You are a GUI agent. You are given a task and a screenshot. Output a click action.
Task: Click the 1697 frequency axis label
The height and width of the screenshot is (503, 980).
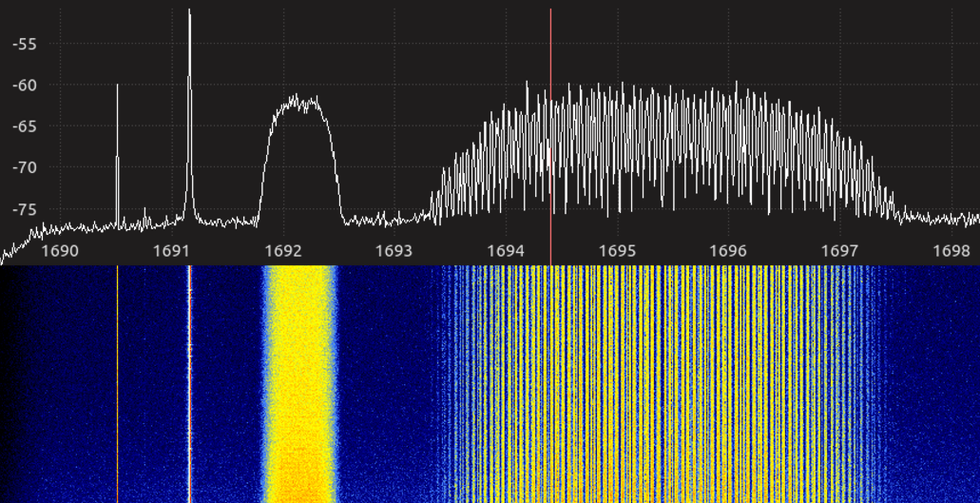click(x=839, y=251)
